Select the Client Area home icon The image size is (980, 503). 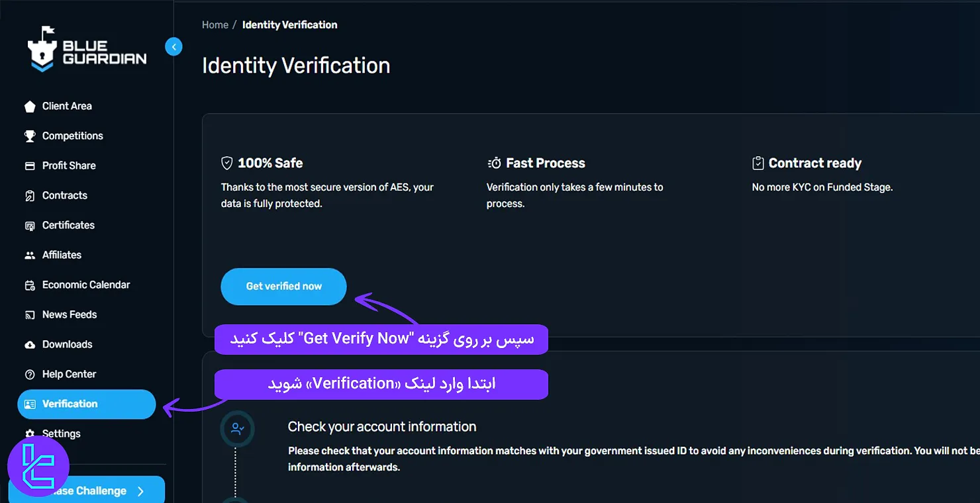tap(30, 106)
